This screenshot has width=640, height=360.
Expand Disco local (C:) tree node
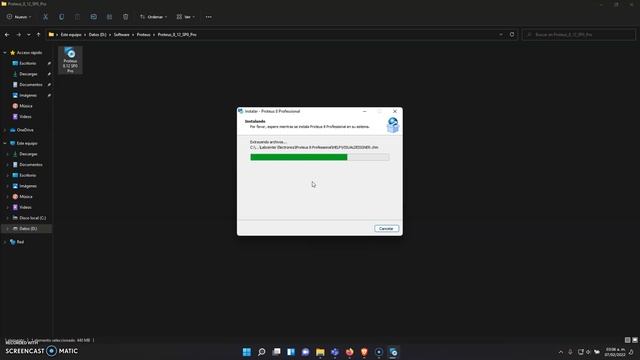(7, 218)
